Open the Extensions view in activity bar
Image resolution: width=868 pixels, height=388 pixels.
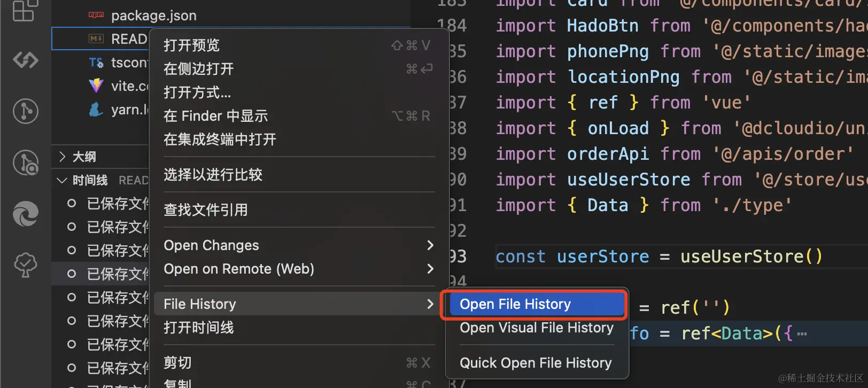pos(25,11)
